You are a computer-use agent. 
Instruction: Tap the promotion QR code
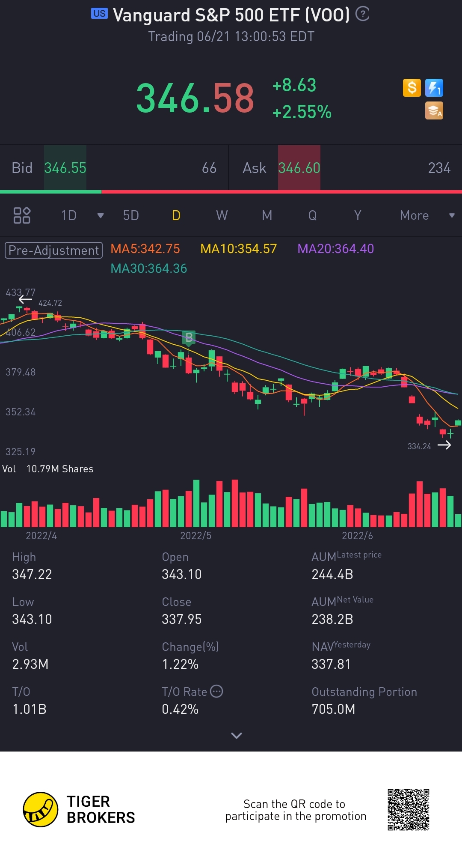[409, 810]
